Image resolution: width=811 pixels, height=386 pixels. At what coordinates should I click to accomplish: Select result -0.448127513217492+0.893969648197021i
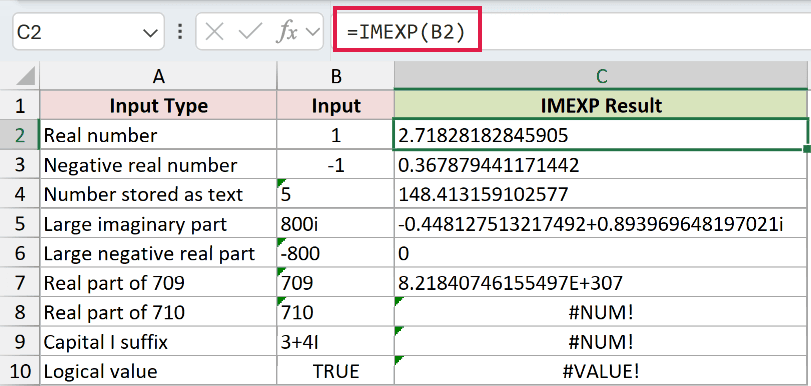pos(600,224)
